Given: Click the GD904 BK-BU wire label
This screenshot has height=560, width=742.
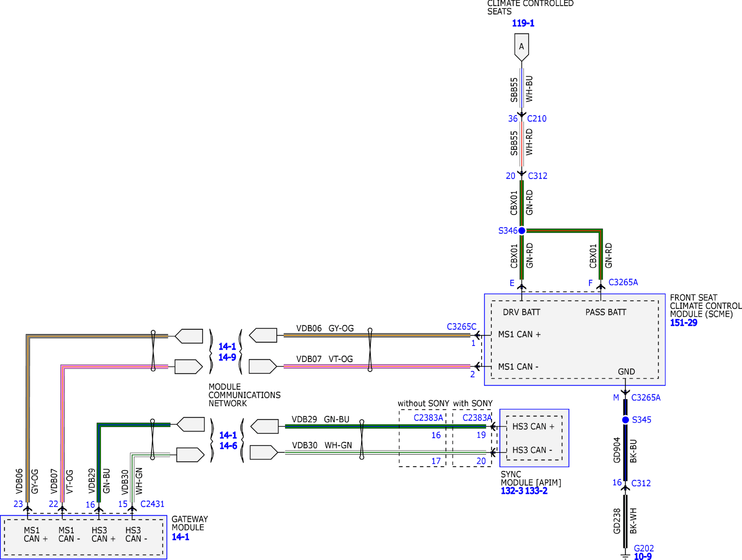Looking at the screenshot, I should [625, 451].
